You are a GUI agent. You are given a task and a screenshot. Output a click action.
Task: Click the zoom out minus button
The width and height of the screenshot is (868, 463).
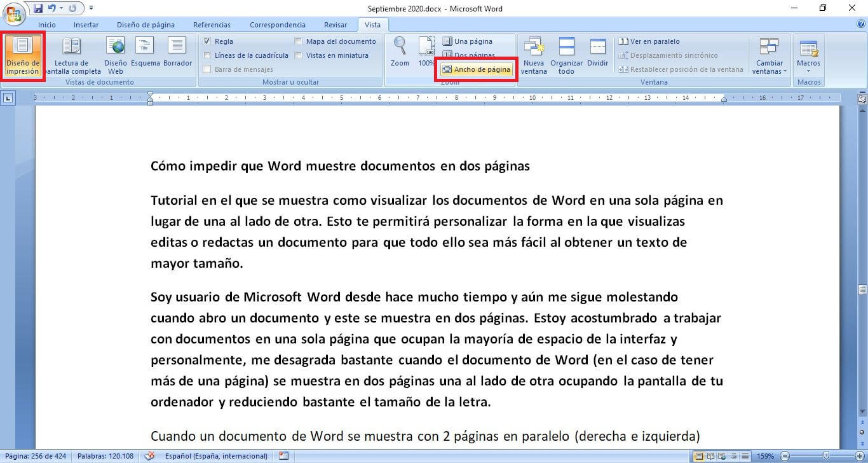(x=783, y=456)
